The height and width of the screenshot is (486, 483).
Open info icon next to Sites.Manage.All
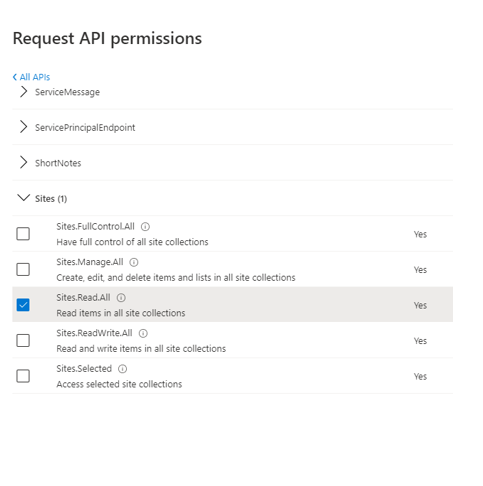coord(134,262)
